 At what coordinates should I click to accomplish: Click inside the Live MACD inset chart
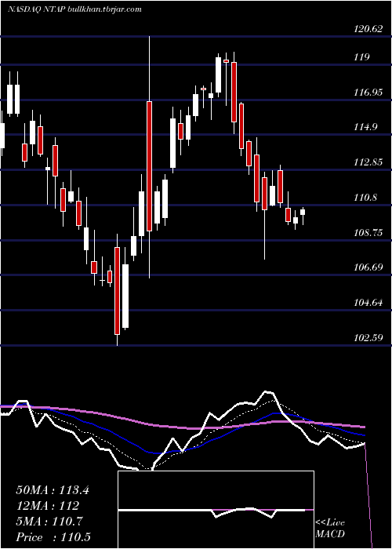[216, 510]
